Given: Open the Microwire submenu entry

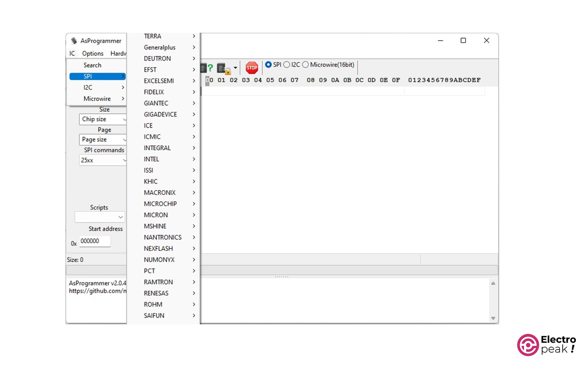Looking at the screenshot, I should click(x=97, y=99).
